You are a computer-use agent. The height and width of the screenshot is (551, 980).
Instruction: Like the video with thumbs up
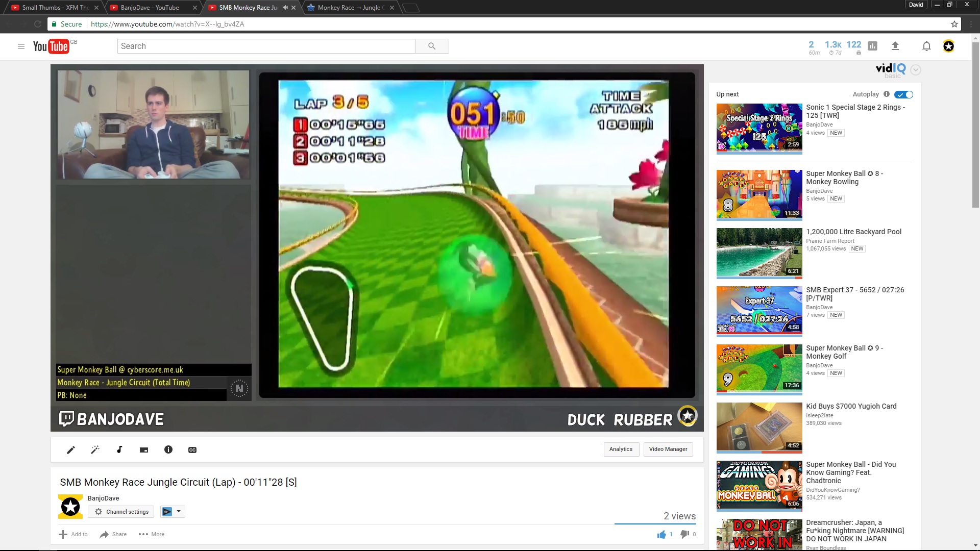tap(662, 534)
